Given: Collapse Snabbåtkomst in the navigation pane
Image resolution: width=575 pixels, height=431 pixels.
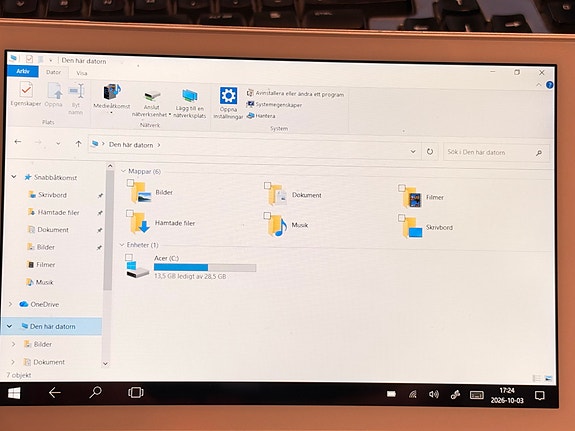Looking at the screenshot, I should (x=14, y=177).
